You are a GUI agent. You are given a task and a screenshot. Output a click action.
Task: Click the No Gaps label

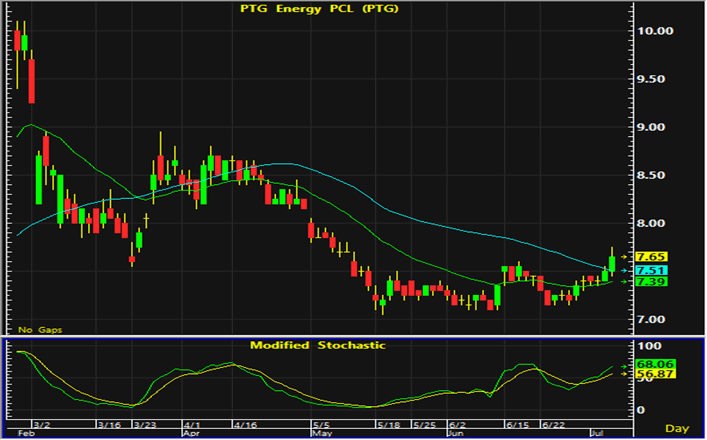tap(40, 330)
